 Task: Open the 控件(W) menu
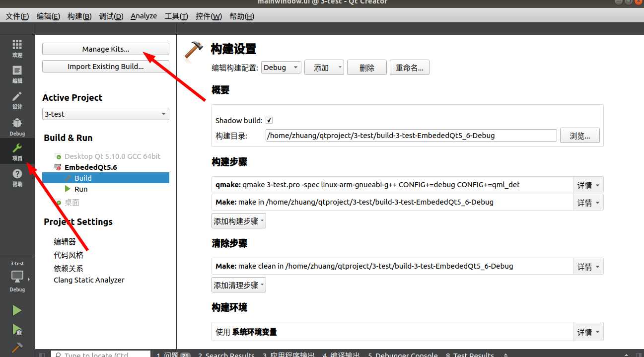209,16
